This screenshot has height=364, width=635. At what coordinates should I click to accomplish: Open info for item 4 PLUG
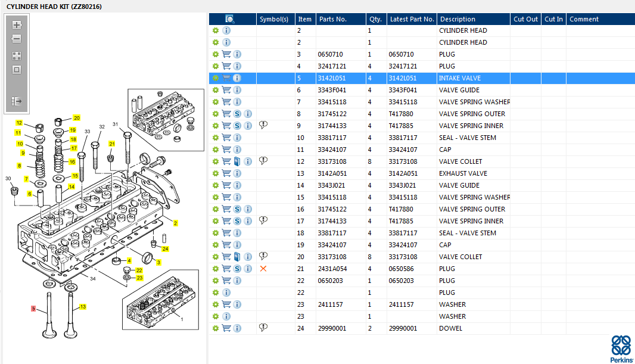point(237,66)
